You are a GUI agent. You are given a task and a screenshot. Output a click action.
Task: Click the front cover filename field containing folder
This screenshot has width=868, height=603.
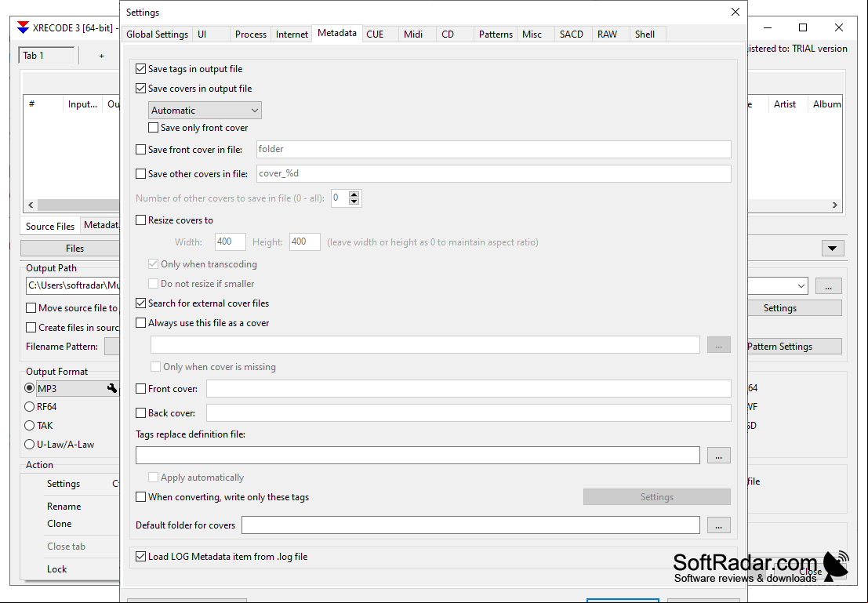494,149
